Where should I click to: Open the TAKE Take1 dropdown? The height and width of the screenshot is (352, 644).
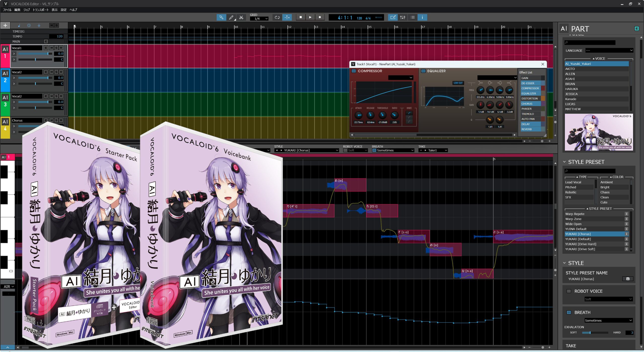(433, 150)
